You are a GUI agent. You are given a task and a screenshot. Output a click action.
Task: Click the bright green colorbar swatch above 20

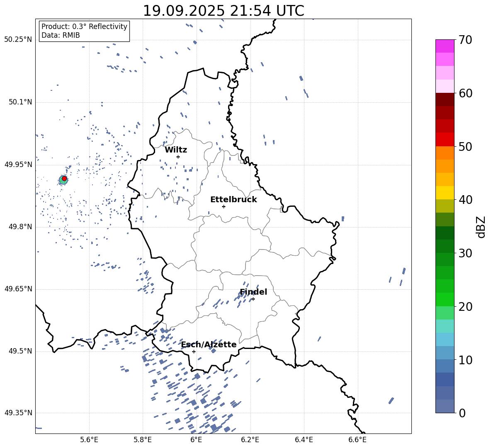445,299
